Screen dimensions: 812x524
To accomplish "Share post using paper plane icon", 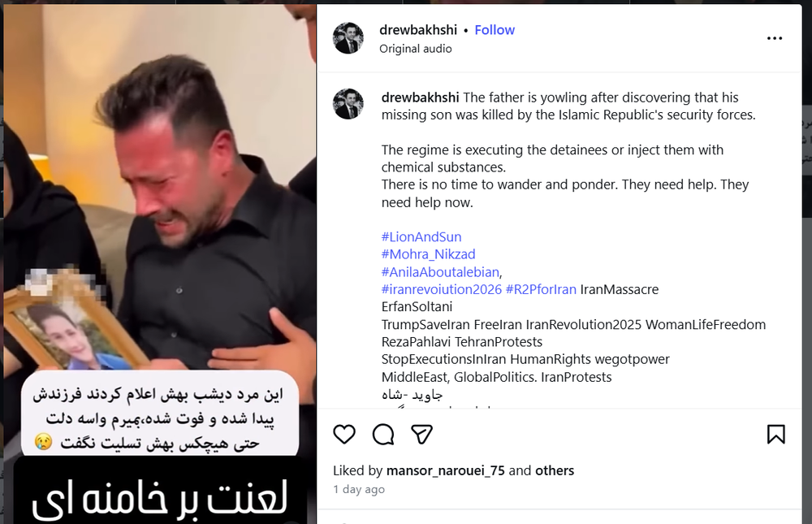I will pos(421,435).
